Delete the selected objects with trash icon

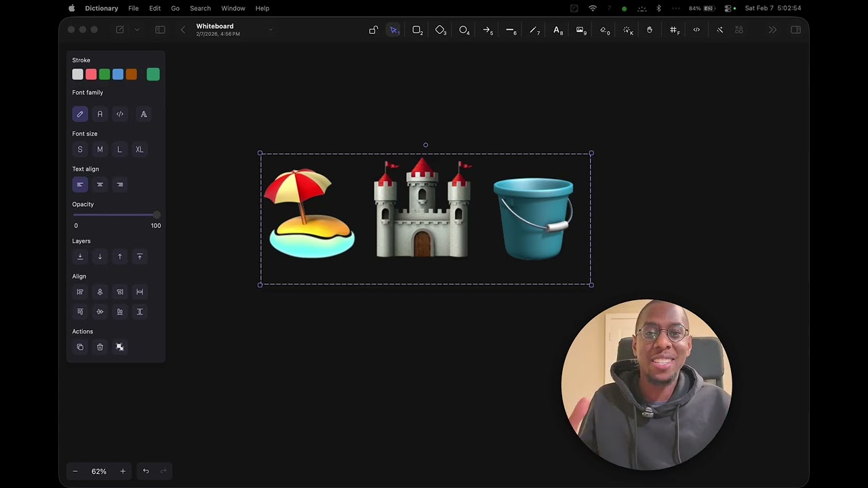click(x=100, y=347)
